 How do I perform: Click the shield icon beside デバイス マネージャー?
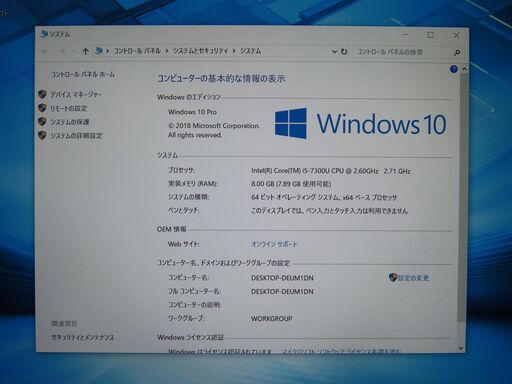(42, 94)
